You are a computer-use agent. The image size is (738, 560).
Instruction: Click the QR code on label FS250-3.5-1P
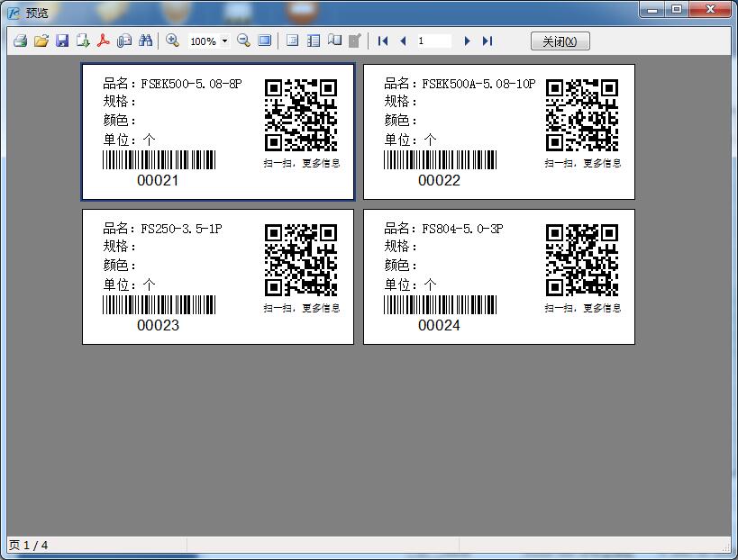click(301, 260)
